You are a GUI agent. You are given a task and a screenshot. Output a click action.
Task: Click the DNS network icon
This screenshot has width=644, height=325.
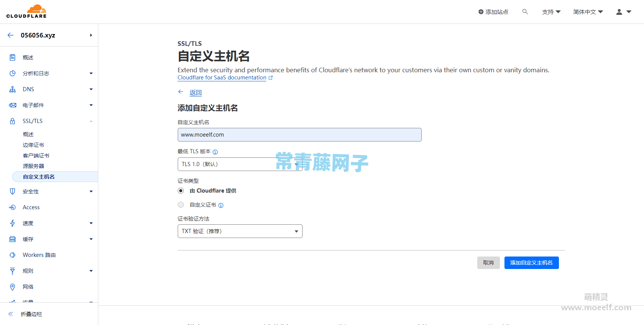(12, 89)
